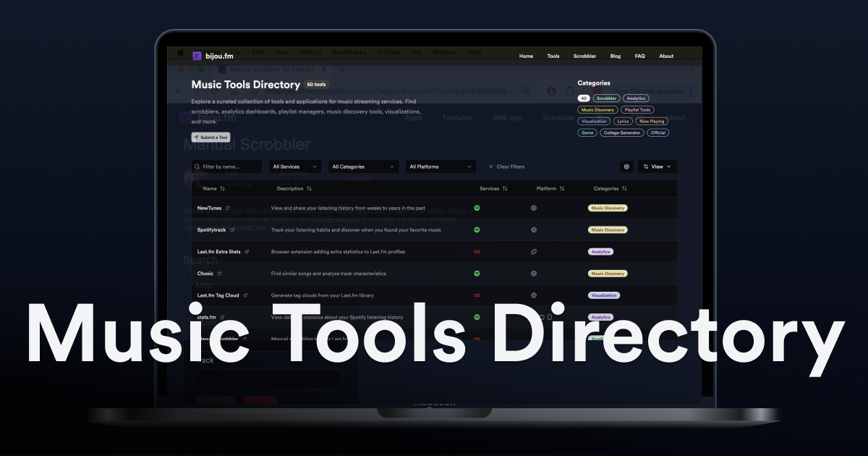Click the Spotify service icon in Chosic row
This screenshot has height=456, width=868.
pyautogui.click(x=477, y=274)
